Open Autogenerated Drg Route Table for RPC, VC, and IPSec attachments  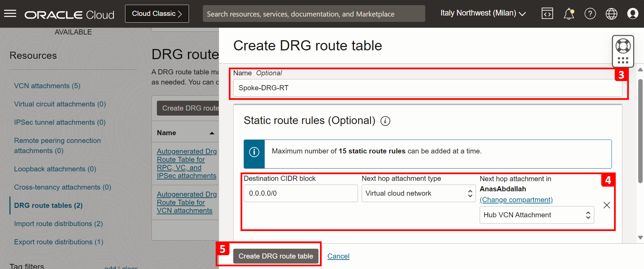pyautogui.click(x=187, y=163)
